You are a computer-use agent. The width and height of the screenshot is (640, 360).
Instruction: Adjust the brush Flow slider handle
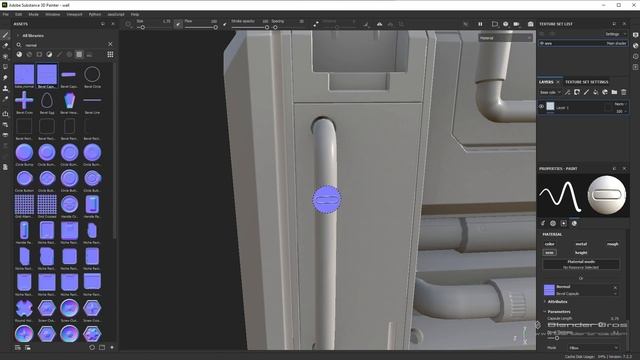[x=215, y=27]
